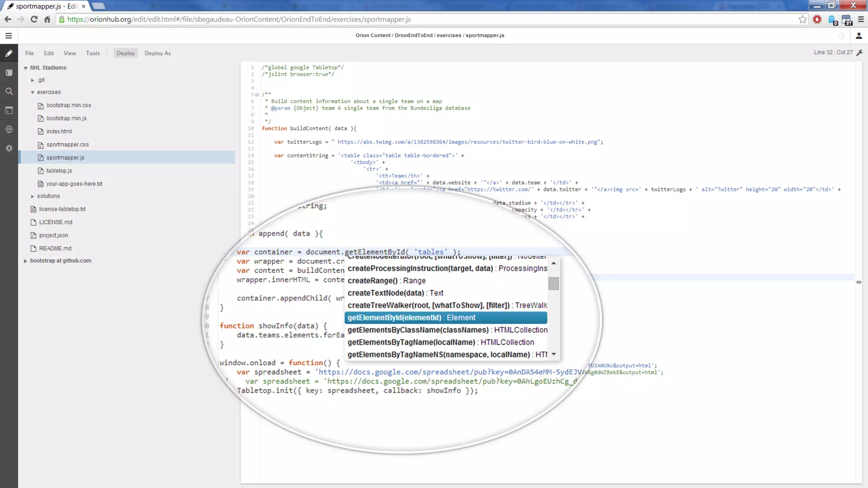Open the Tools menu
Image resolution: width=868 pixels, height=488 pixels.
[92, 53]
